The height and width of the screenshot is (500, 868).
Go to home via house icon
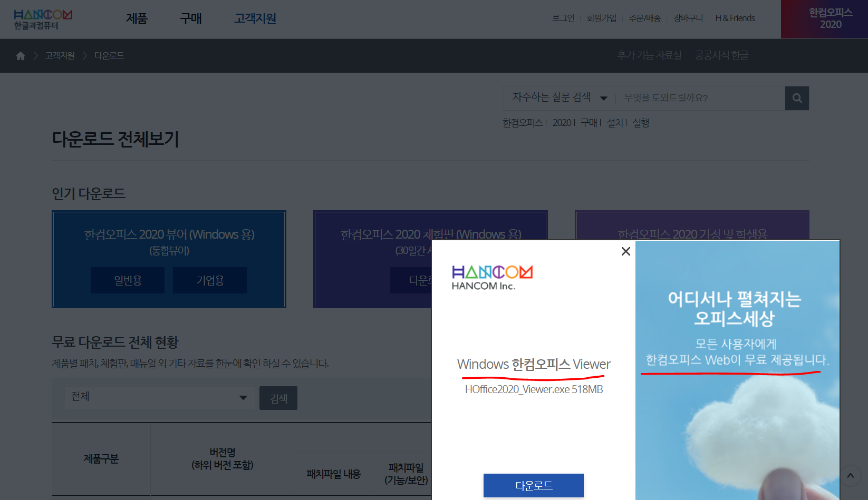tap(21, 56)
